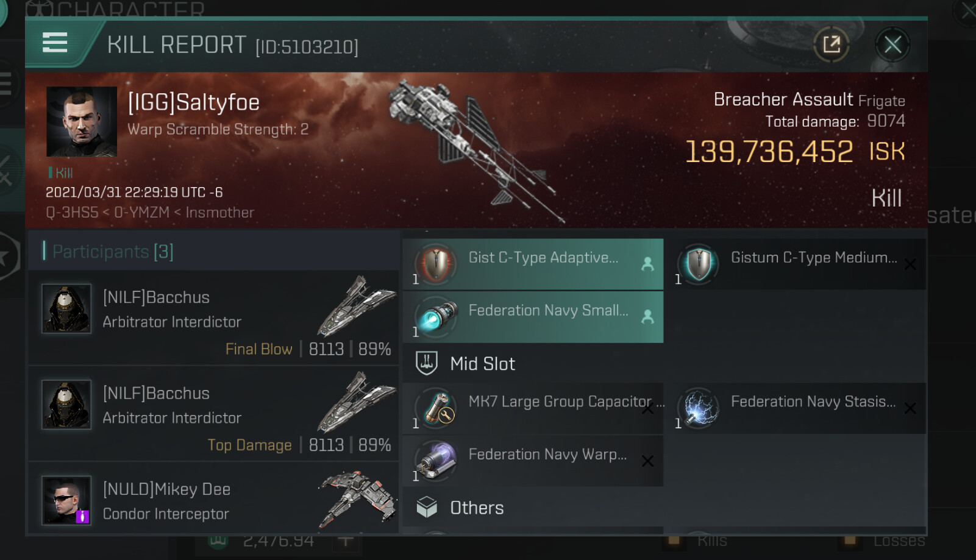Click the Breacher Assault ship name
Viewport: 976px width, 560px height.
[x=783, y=99]
